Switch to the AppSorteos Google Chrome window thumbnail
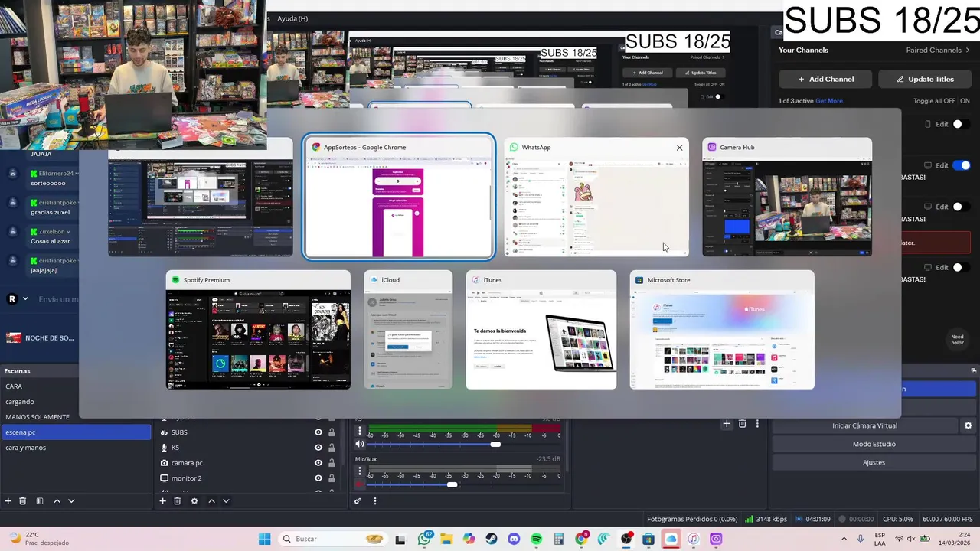This screenshot has width=980, height=551. click(x=399, y=197)
